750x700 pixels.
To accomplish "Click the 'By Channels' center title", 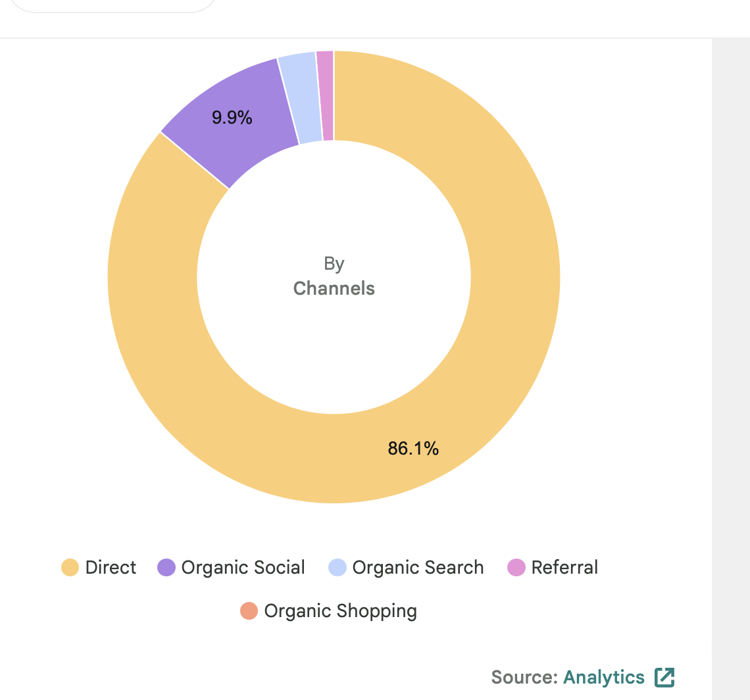I will [x=334, y=276].
